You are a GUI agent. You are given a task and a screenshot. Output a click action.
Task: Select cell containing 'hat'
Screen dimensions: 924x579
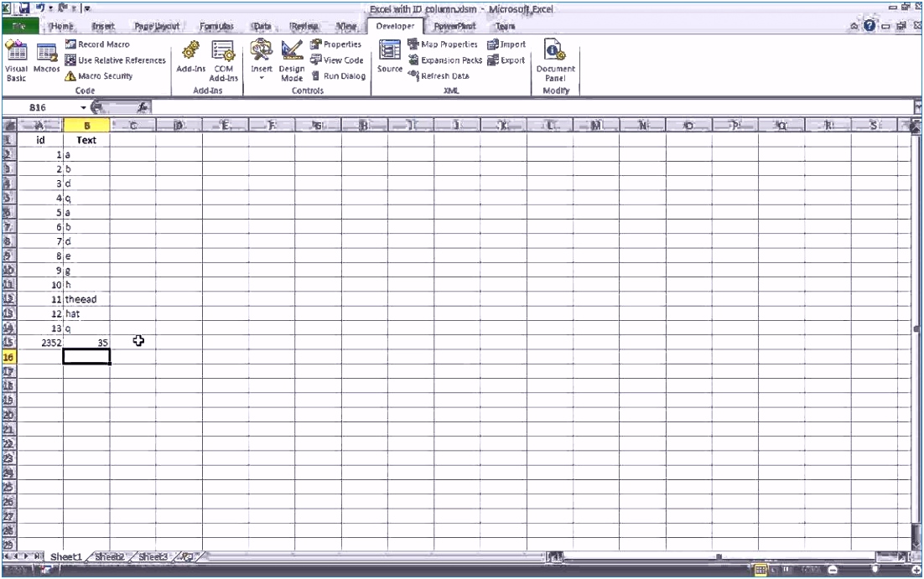(x=86, y=314)
